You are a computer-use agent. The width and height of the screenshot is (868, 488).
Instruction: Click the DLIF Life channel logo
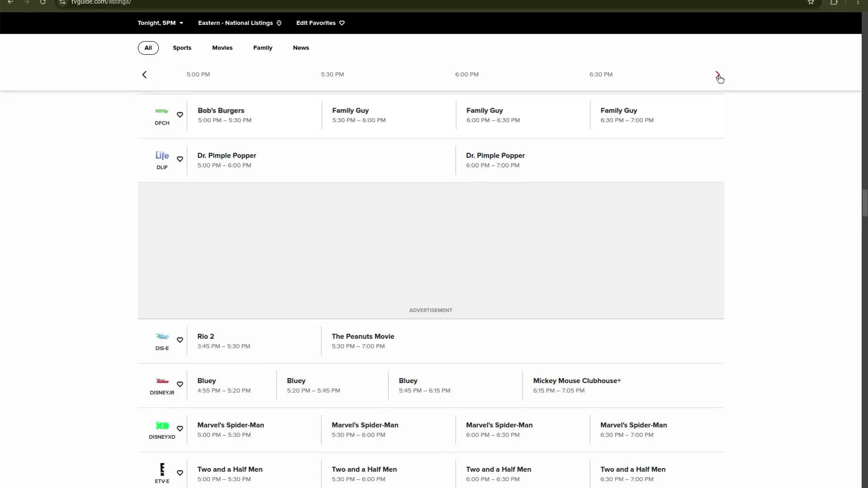pos(162,155)
